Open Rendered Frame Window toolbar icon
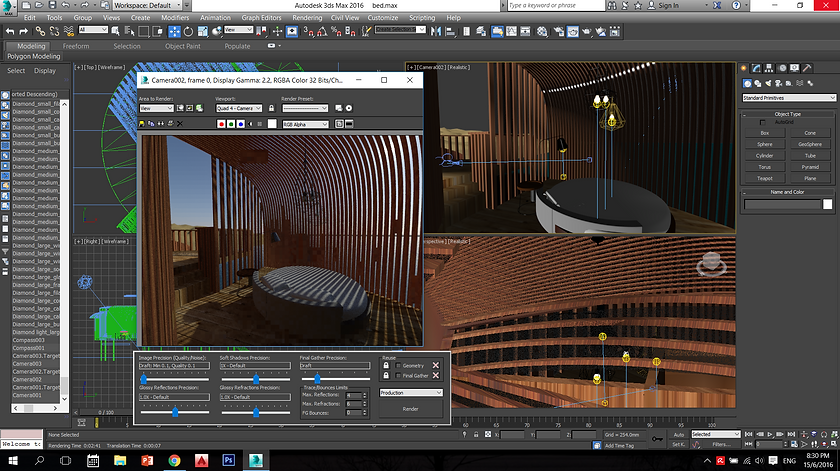 (x=573, y=32)
